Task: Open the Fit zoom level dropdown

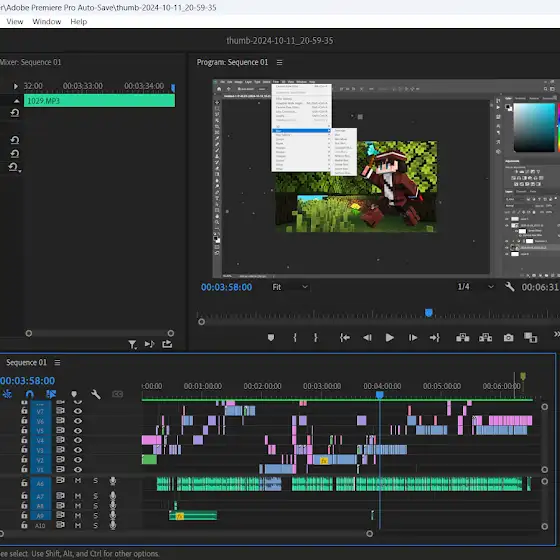Action: [290, 287]
